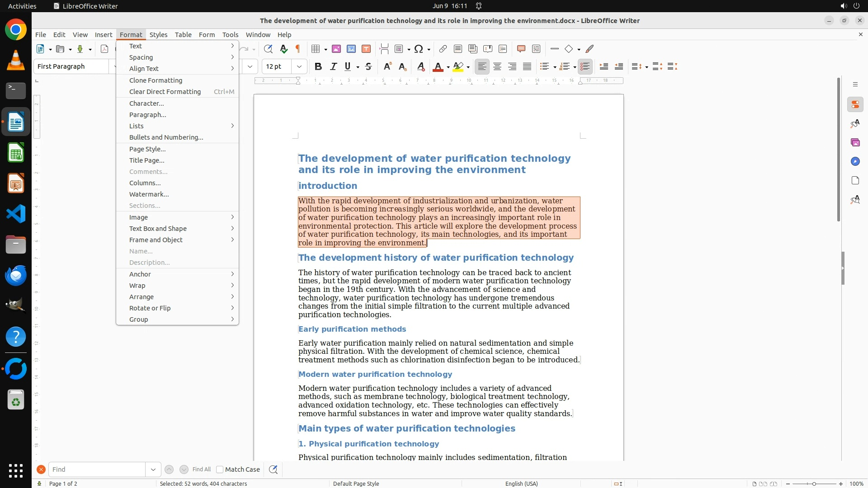The height and width of the screenshot is (488, 868).
Task: Enable the Match Case checkbox
Action: 220,469
